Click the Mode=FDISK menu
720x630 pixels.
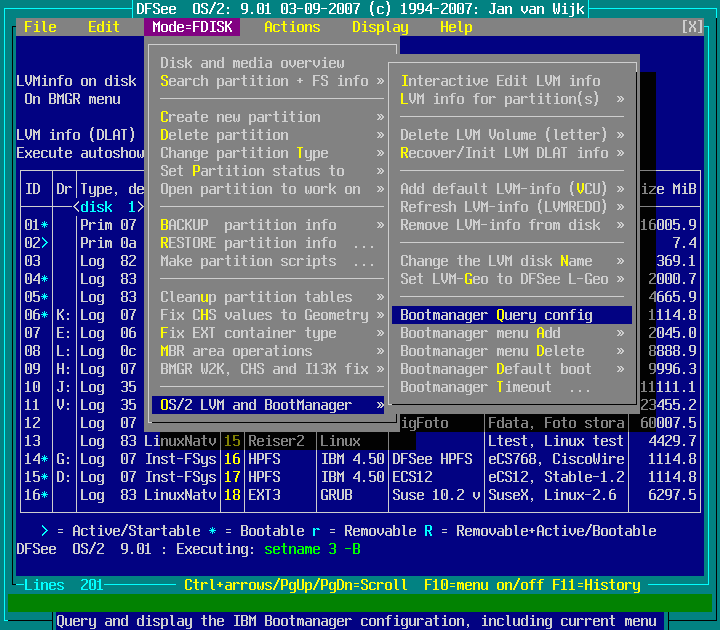click(x=192, y=27)
